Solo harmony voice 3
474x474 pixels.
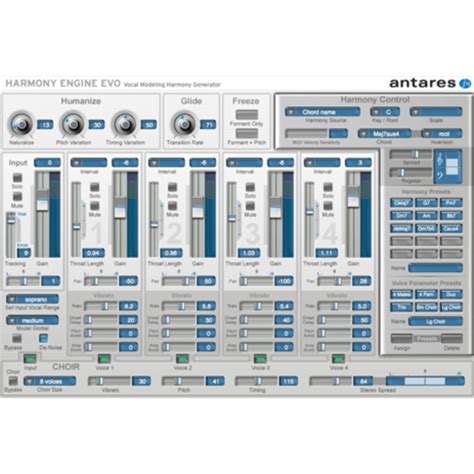click(x=250, y=187)
